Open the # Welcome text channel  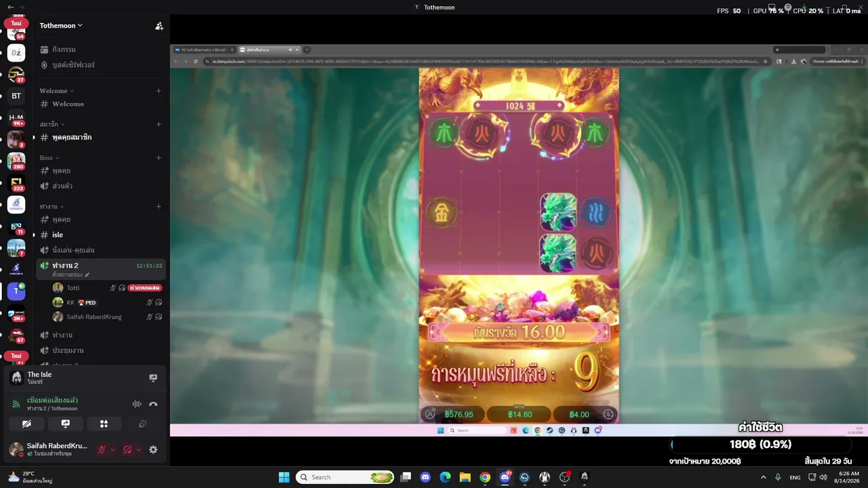(102, 104)
